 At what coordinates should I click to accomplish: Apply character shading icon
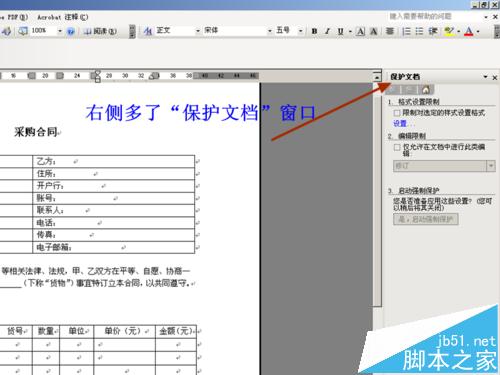click(x=374, y=31)
